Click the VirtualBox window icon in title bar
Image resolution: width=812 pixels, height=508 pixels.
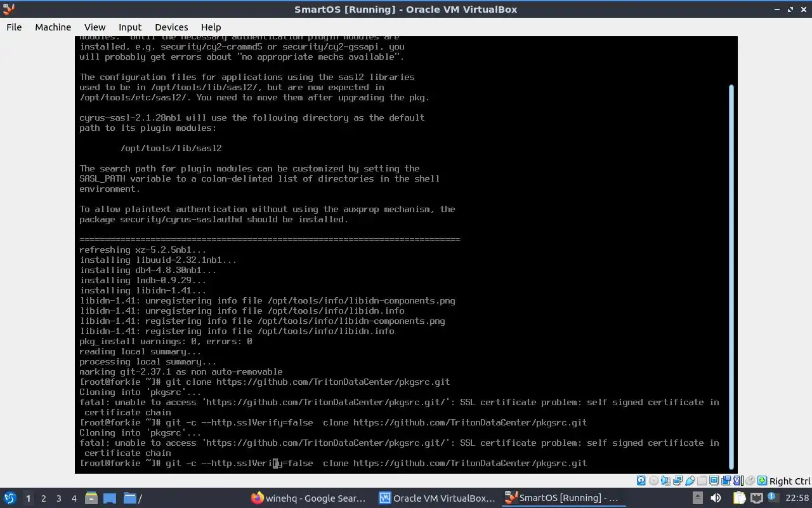click(x=8, y=10)
